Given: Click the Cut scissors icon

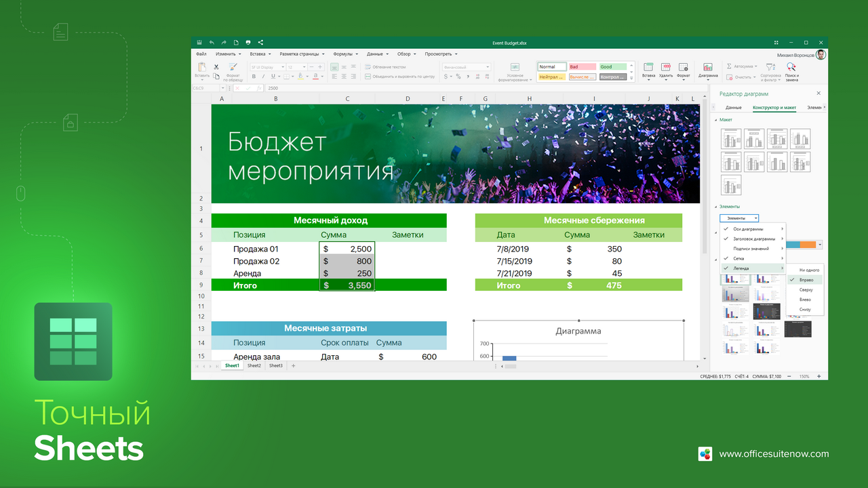Looking at the screenshot, I should [216, 67].
